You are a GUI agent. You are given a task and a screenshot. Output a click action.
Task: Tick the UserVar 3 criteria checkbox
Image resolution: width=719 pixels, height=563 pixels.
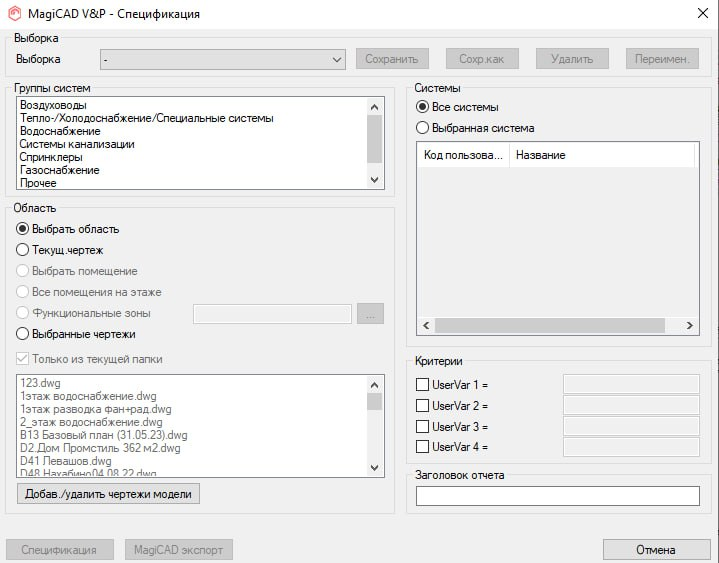[422, 426]
